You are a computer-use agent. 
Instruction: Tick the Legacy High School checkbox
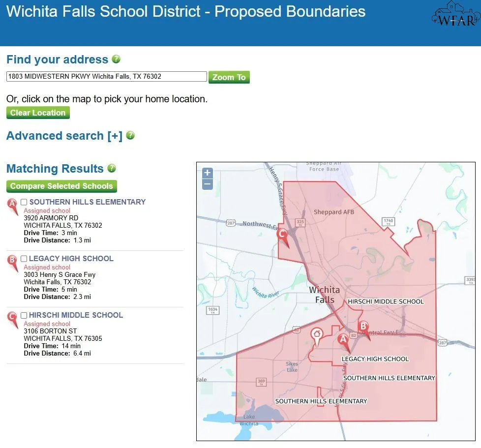pyautogui.click(x=24, y=259)
